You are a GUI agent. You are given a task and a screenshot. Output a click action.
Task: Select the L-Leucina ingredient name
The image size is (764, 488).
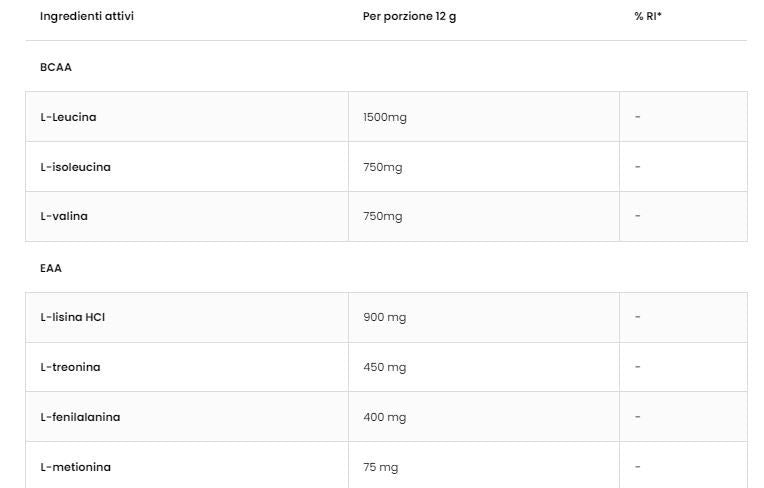68,117
